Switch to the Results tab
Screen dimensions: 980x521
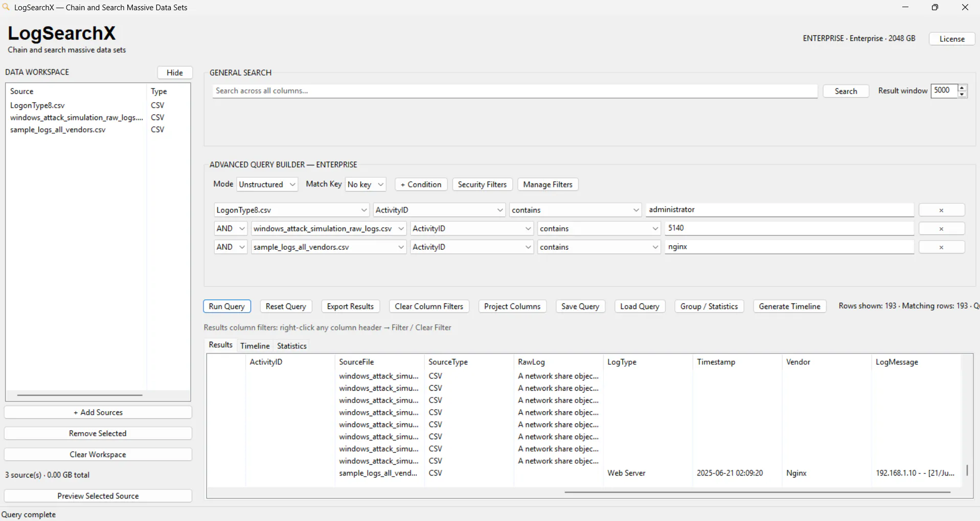(220, 345)
